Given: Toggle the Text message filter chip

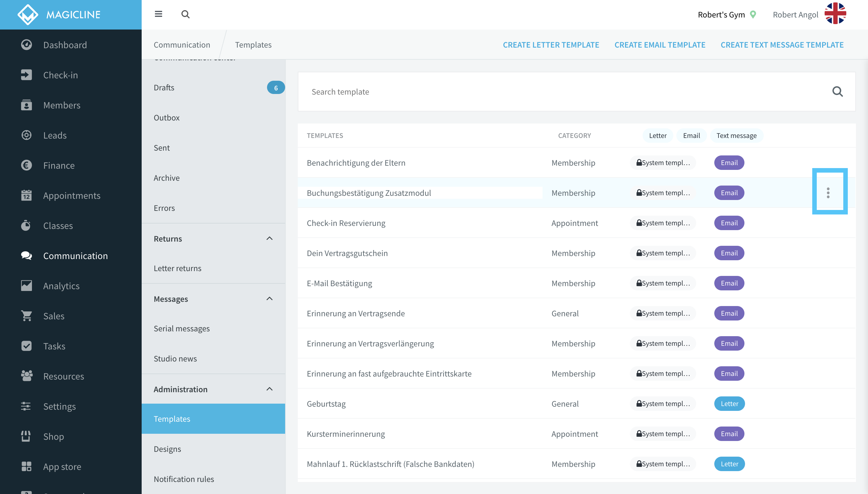Looking at the screenshot, I should point(736,135).
